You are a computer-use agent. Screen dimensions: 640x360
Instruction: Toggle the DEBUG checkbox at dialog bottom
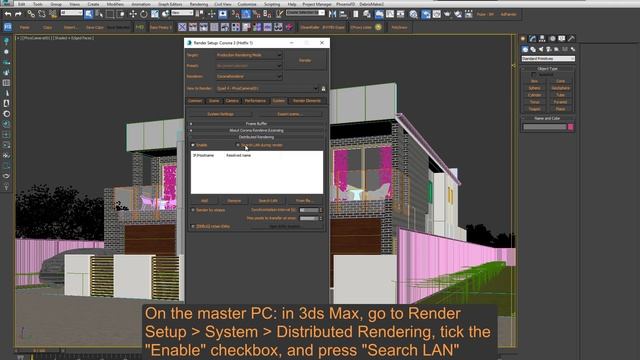193,226
